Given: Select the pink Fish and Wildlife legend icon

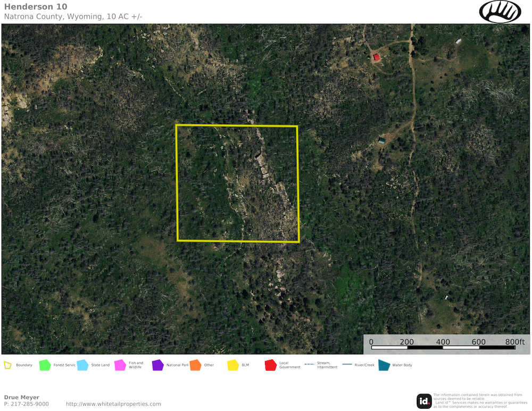Looking at the screenshot, I should [x=120, y=365].
